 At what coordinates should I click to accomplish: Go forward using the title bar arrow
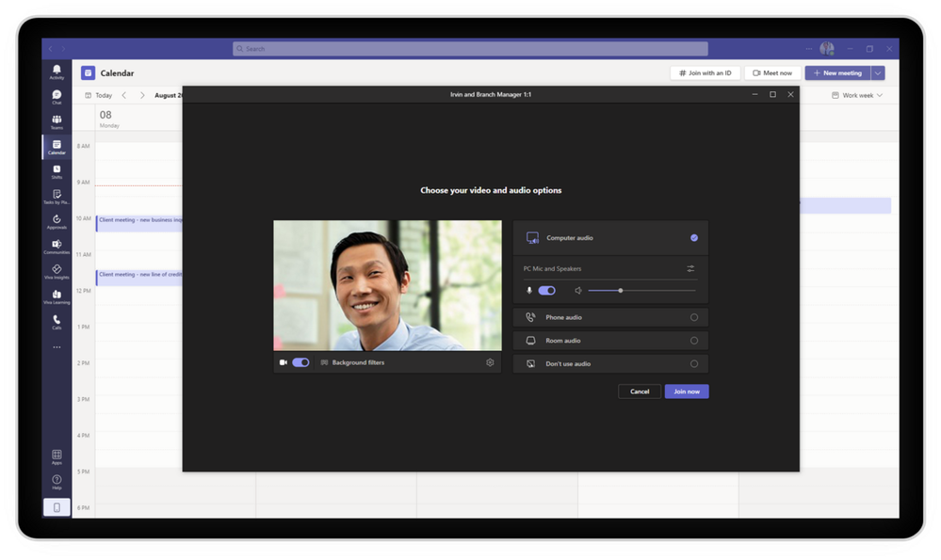click(x=63, y=49)
